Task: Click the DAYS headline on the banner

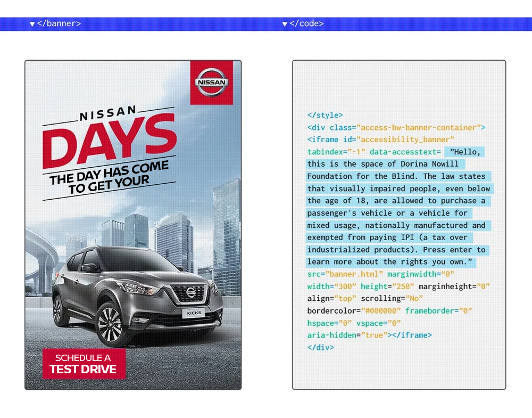Action: click(x=109, y=142)
